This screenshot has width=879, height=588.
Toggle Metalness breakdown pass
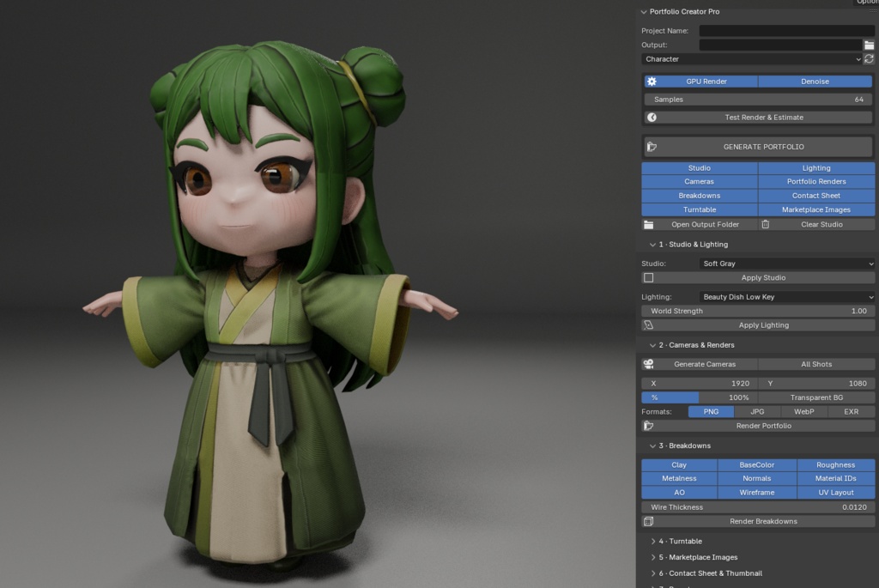[x=679, y=479]
